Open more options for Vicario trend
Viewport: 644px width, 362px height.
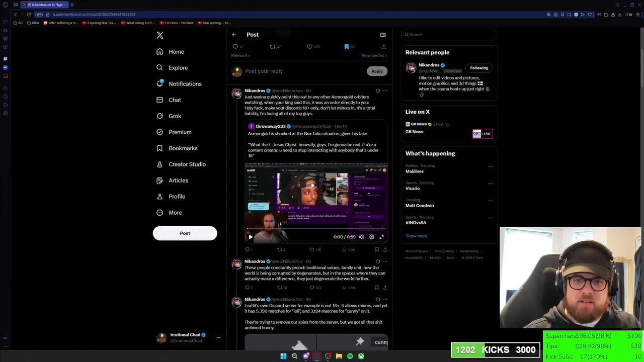tap(490, 184)
